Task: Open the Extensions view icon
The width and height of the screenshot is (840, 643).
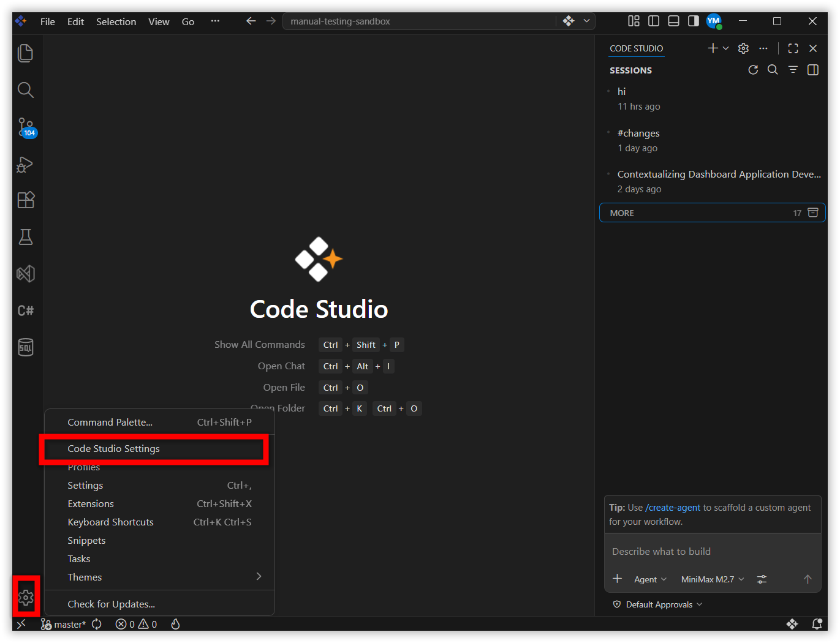Action: [26, 200]
